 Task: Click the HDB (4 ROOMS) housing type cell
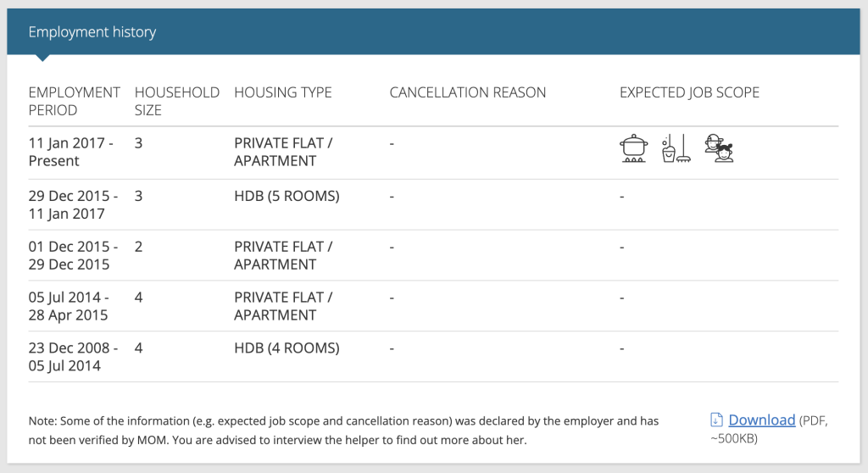click(287, 348)
